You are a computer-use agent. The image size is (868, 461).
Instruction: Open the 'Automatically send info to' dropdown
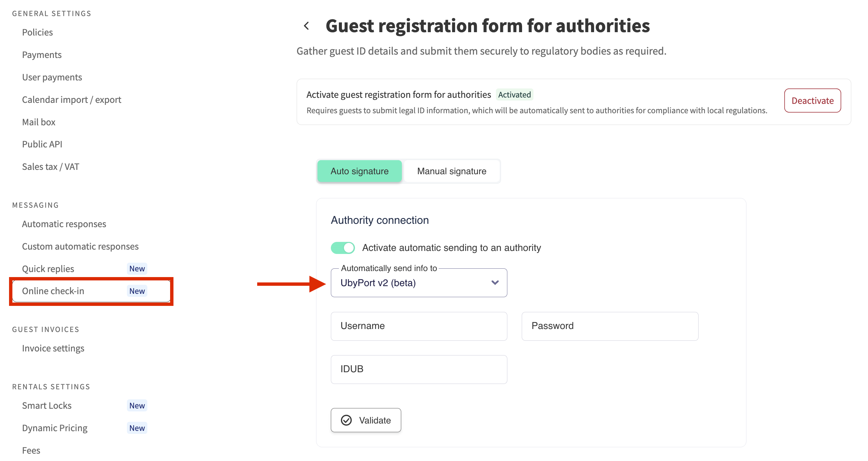[x=419, y=283]
